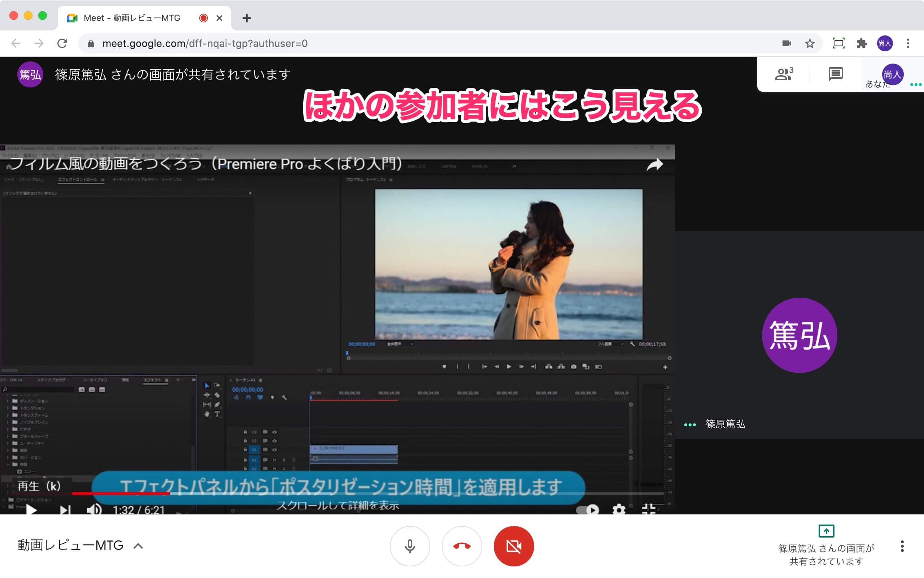
Task: Toggle V2 track eye visibility
Action: (274, 441)
